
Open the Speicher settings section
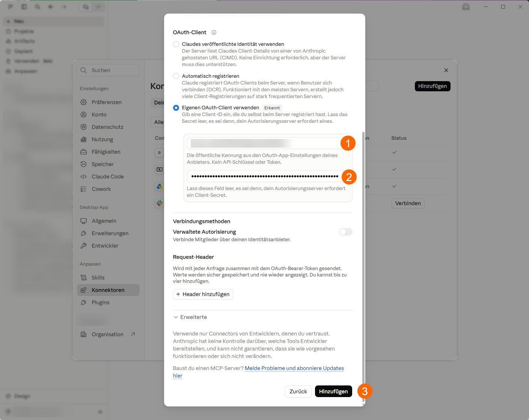tap(108, 164)
